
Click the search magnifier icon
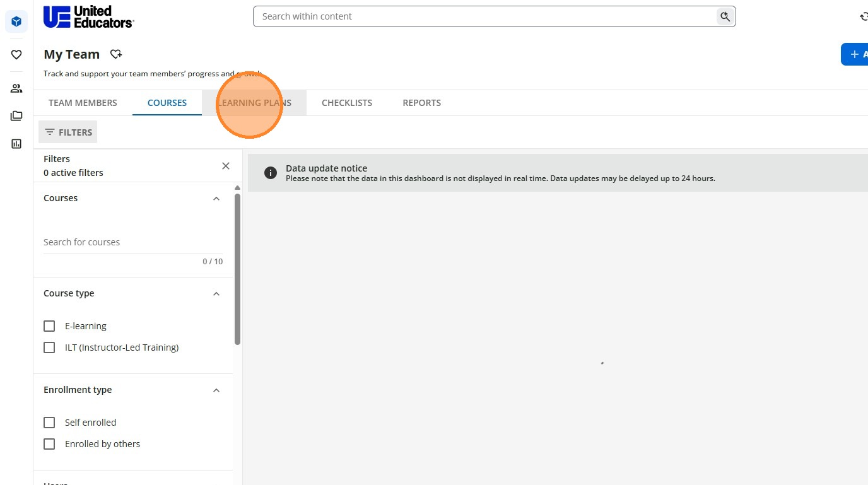[725, 16]
